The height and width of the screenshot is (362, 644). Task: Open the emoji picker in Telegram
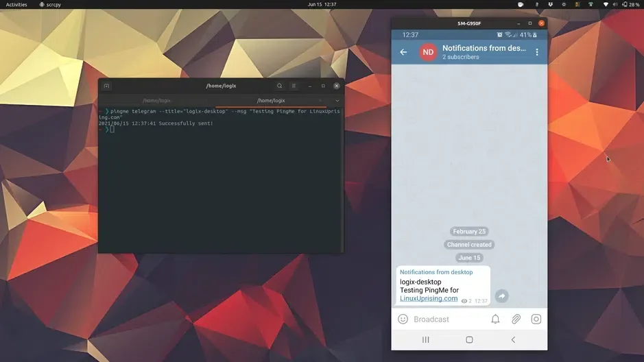(403, 319)
